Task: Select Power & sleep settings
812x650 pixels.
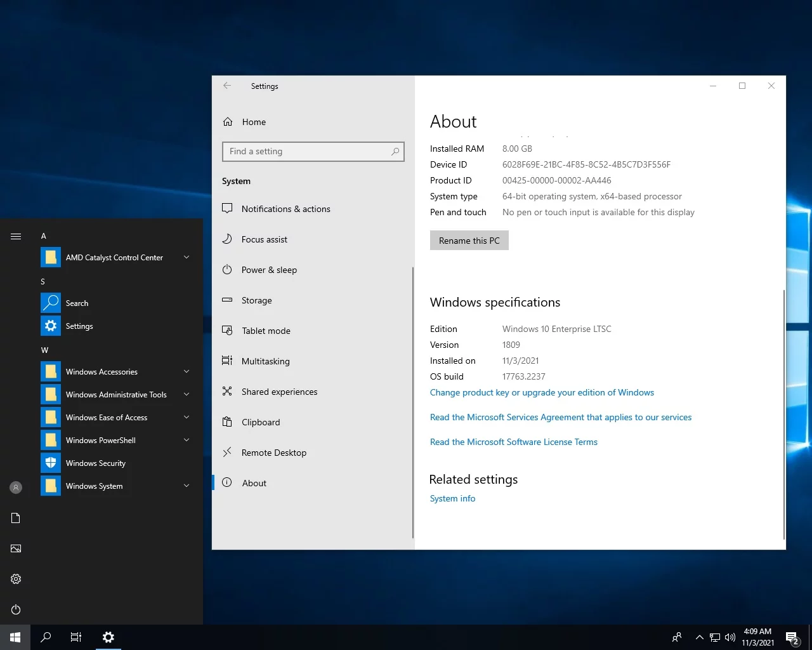Action: [269, 270]
